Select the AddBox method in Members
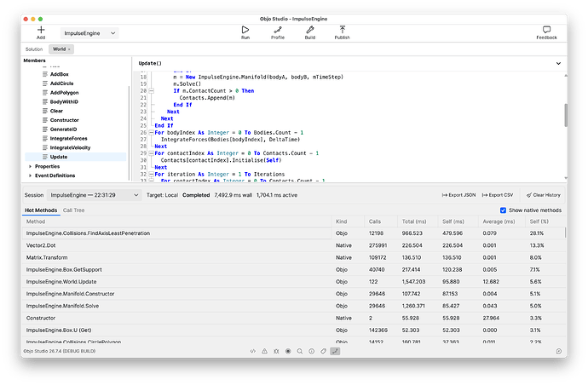This screenshot has width=588, height=385. pyautogui.click(x=75, y=74)
